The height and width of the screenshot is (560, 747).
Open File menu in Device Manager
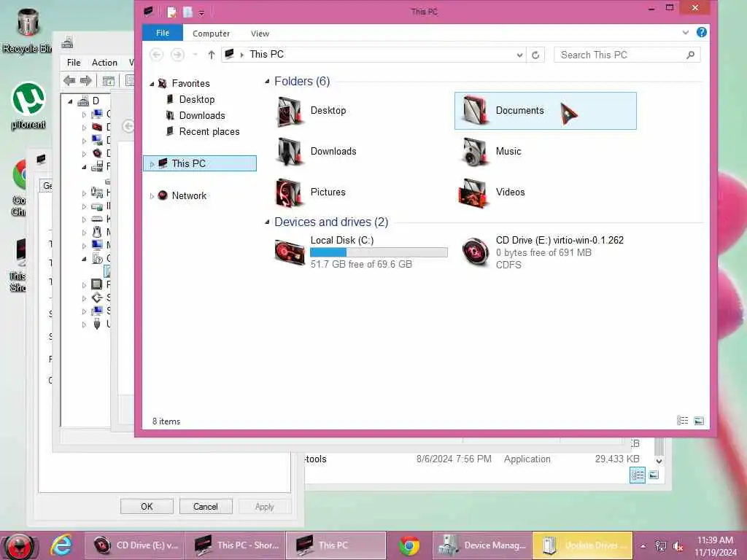tap(74, 63)
